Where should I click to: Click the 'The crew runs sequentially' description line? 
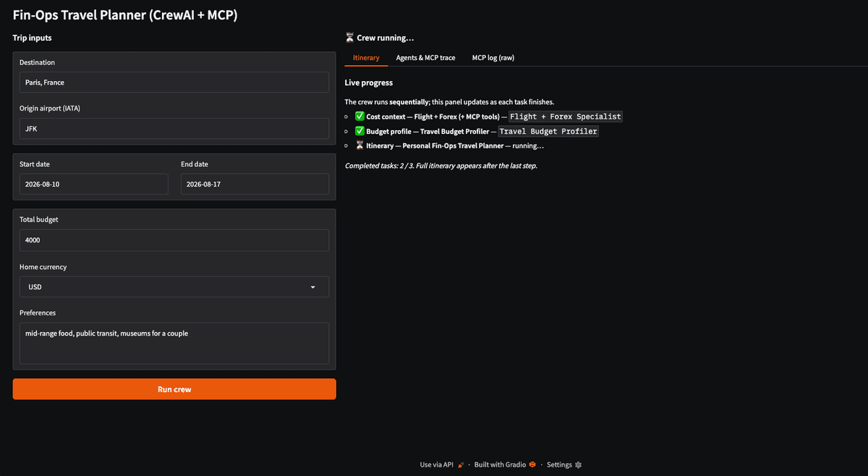tap(449, 102)
